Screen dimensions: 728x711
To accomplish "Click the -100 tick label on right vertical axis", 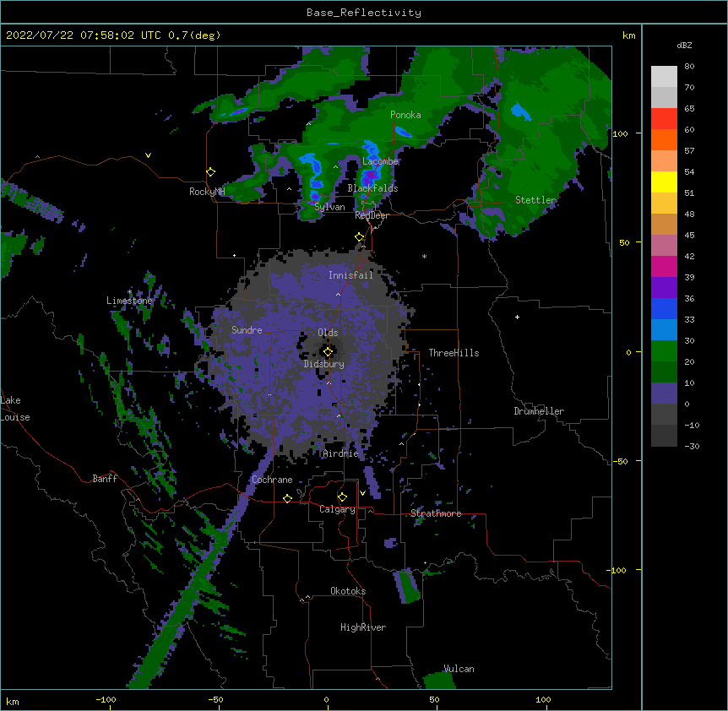I will [x=617, y=570].
